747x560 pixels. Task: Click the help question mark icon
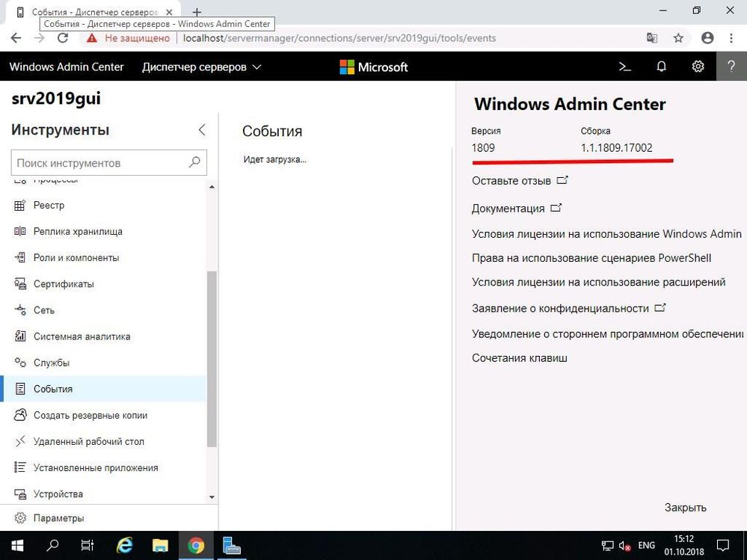(x=731, y=67)
